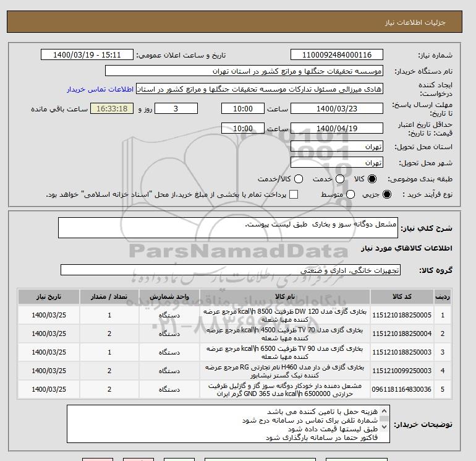The image size is (476, 461).
Task: Click the response deadline time 10:00 field
Action: pyautogui.click(x=243, y=108)
